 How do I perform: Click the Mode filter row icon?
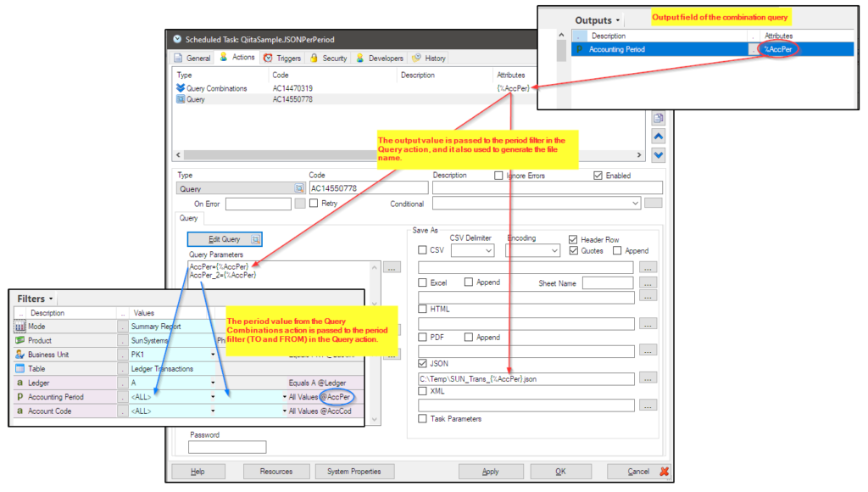[x=20, y=327]
